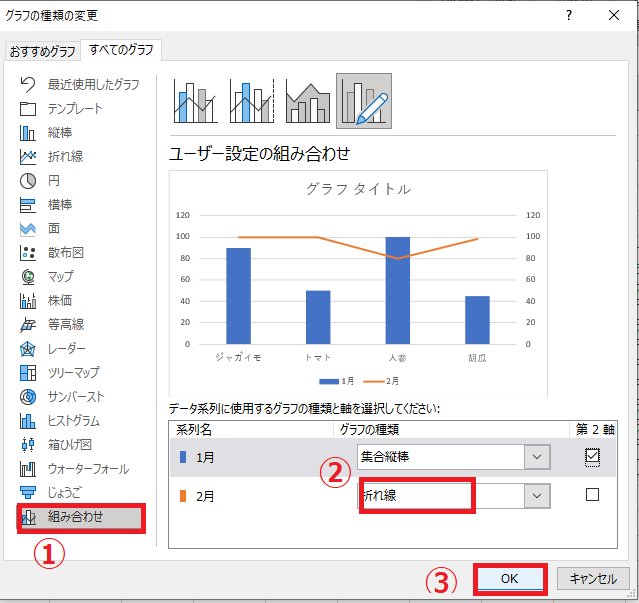Open chart type dropdown arrow for 2月
Image resolution: width=639 pixels, height=603 pixels.
point(537,496)
